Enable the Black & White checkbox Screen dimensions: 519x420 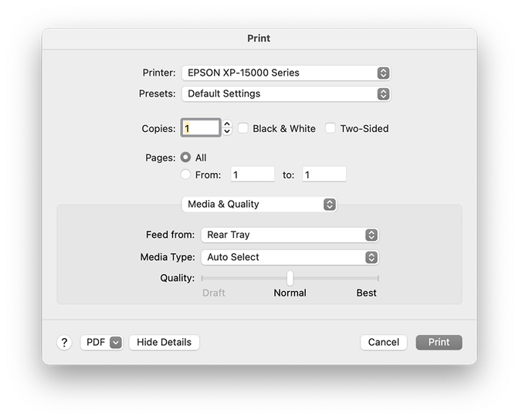click(243, 128)
